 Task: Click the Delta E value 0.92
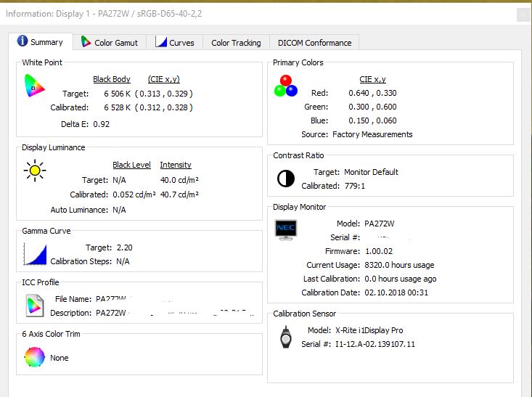coord(101,124)
